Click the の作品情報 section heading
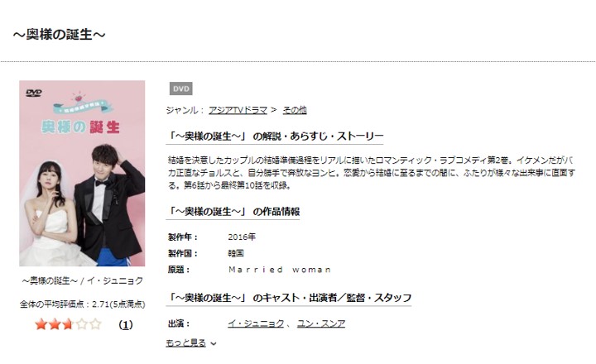Screen dimensions: 596x364 pos(233,211)
